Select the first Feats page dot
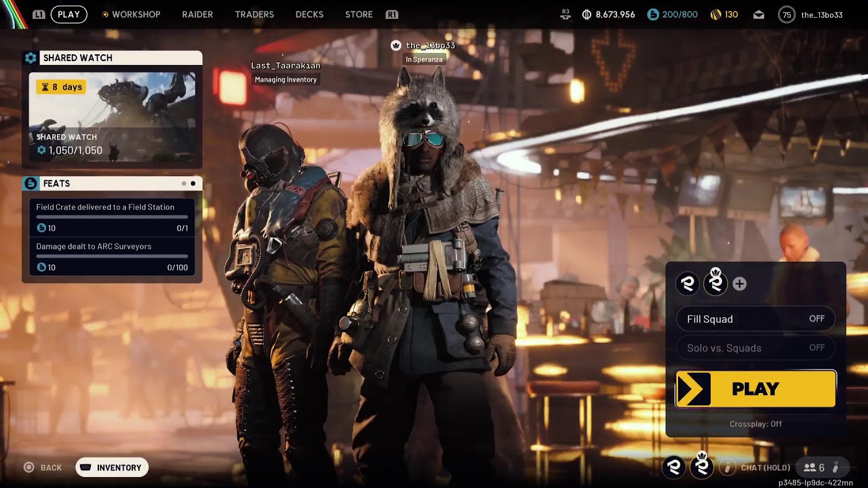Image resolution: width=868 pixels, height=488 pixels. pyautogui.click(x=183, y=184)
